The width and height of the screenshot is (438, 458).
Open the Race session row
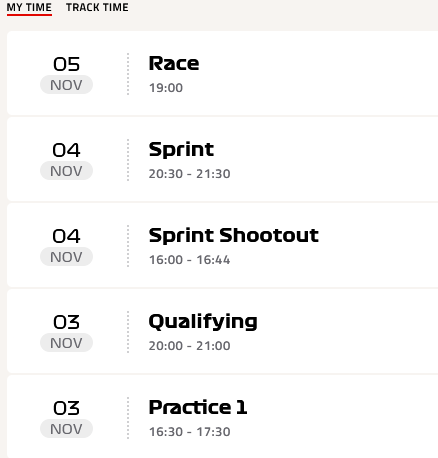pos(222,73)
